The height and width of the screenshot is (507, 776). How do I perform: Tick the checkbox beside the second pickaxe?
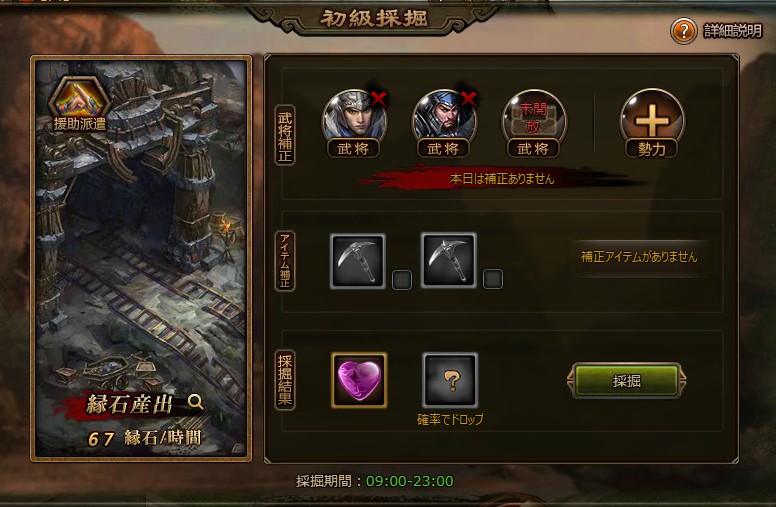[493, 279]
